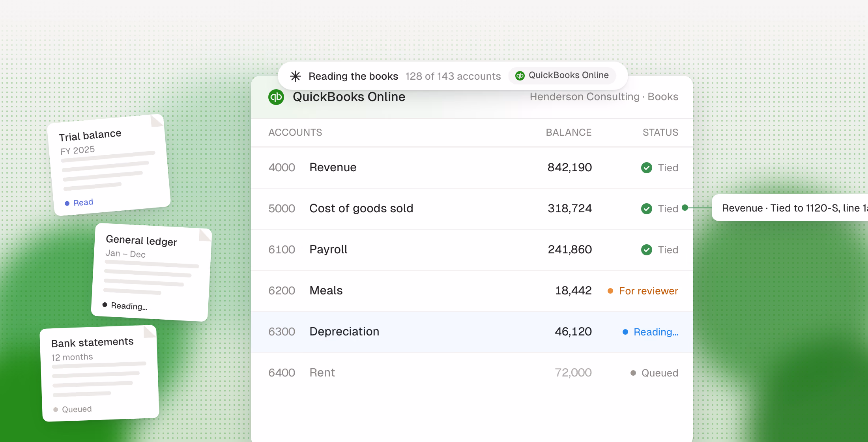Click the orange dot beside For reviewer
Screen dimensions: 868x442
(x=610, y=291)
